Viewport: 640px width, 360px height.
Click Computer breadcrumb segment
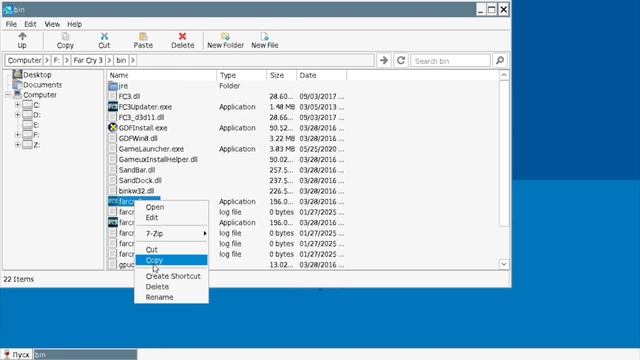pos(24,60)
